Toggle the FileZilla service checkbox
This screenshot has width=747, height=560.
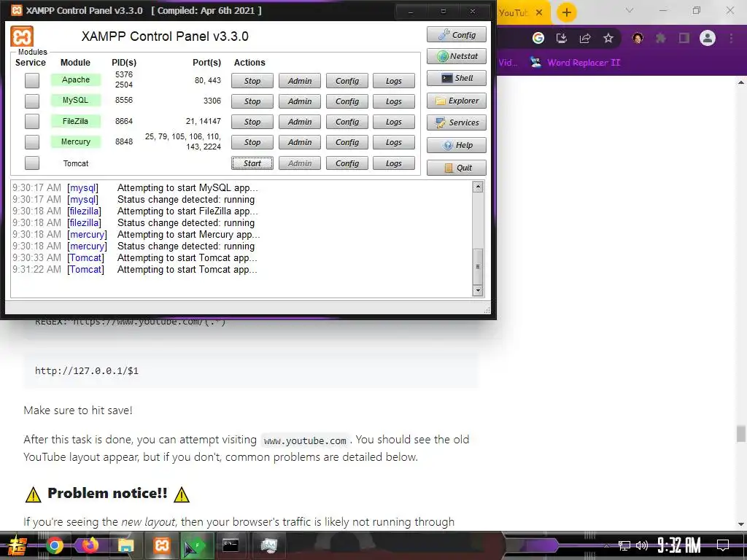32,122
